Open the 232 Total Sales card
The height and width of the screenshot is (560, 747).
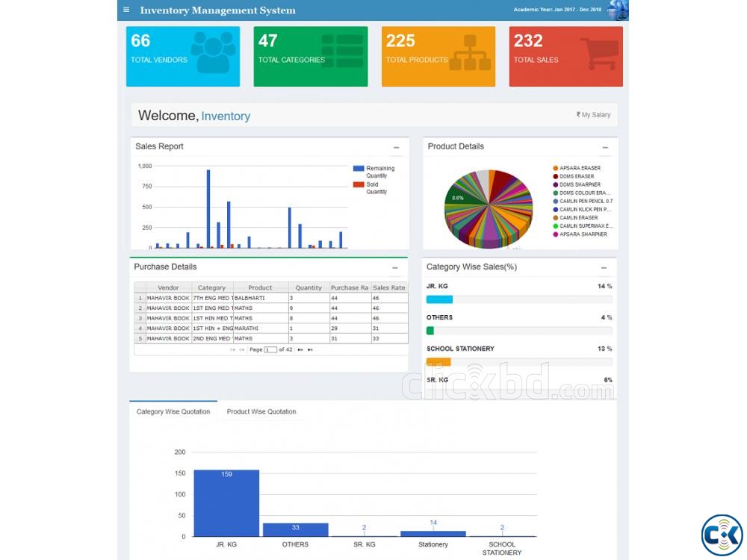(566, 56)
